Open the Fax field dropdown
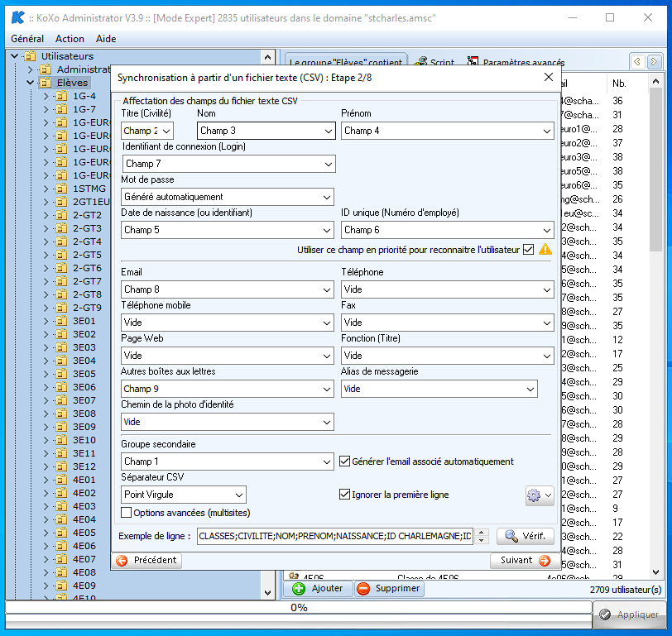 (448, 323)
